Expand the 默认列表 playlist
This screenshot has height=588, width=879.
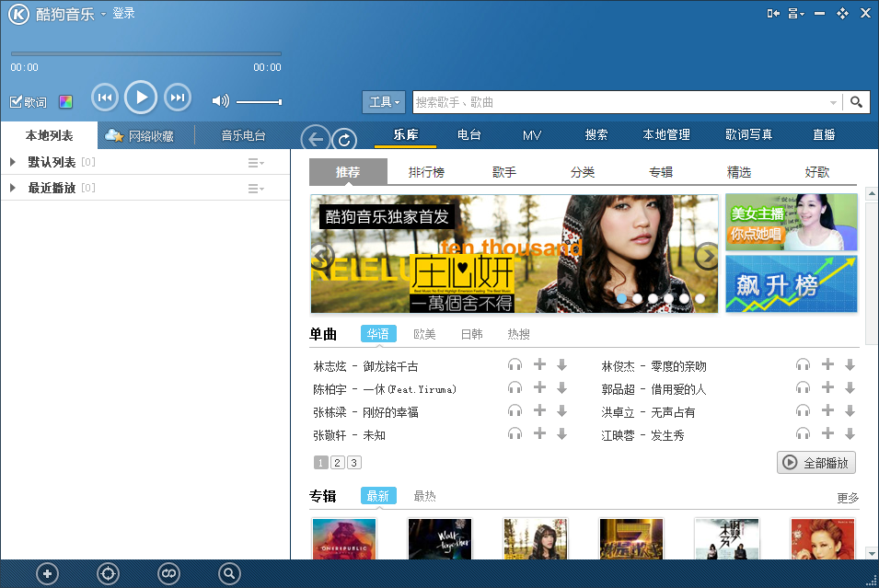click(x=12, y=162)
